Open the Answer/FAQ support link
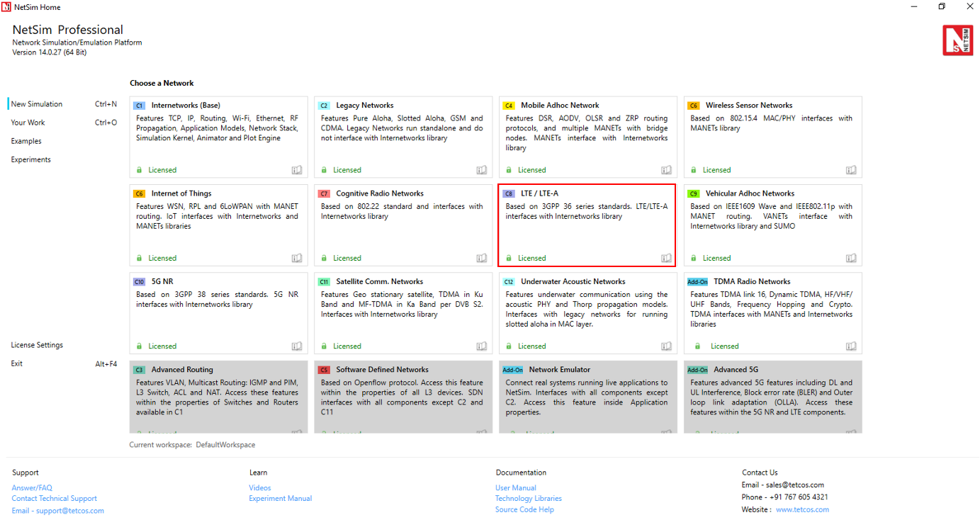Viewport: 980px width, 520px height. pyautogui.click(x=32, y=488)
